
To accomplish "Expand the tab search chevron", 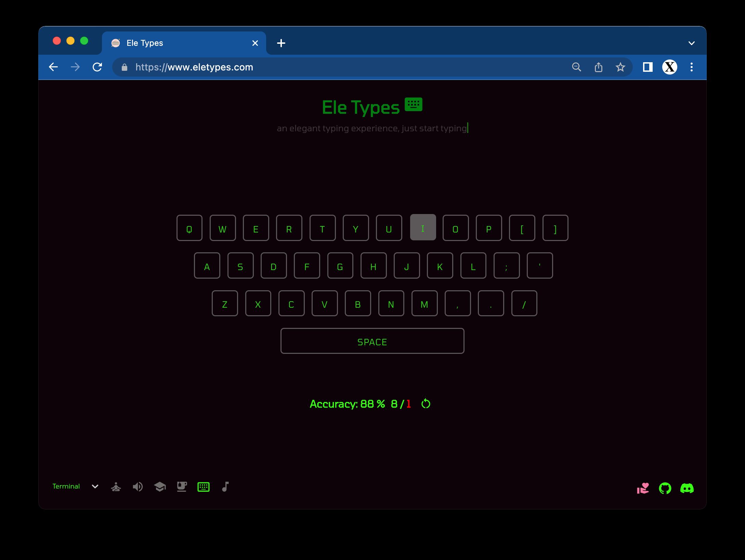I will [x=691, y=43].
